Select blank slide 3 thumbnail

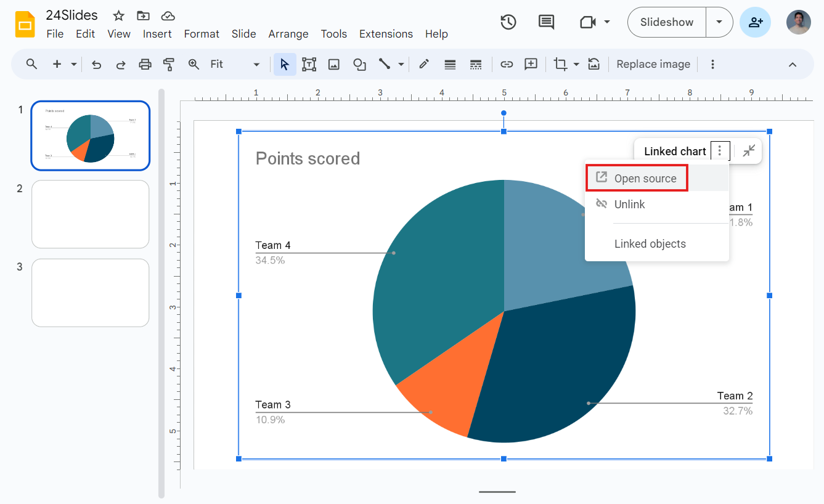[x=91, y=293]
